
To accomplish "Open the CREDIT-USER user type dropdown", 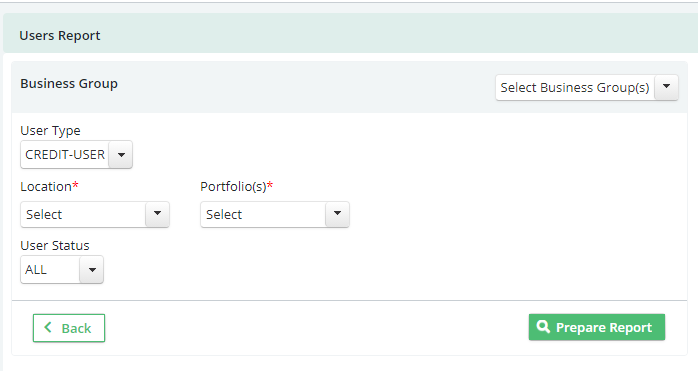I will [76, 155].
